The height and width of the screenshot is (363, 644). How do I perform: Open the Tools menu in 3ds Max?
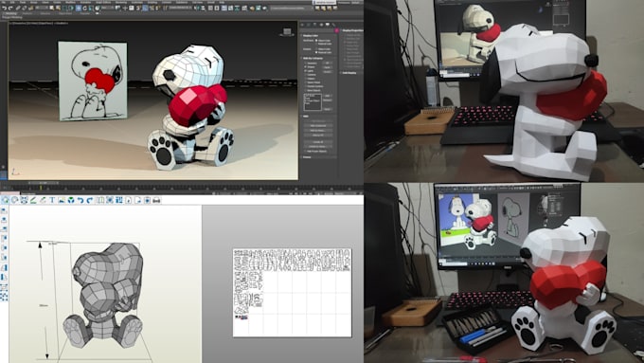[23, 2]
